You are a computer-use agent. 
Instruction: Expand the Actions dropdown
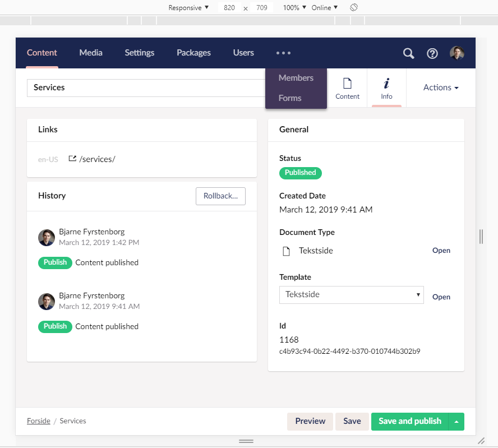coord(441,87)
